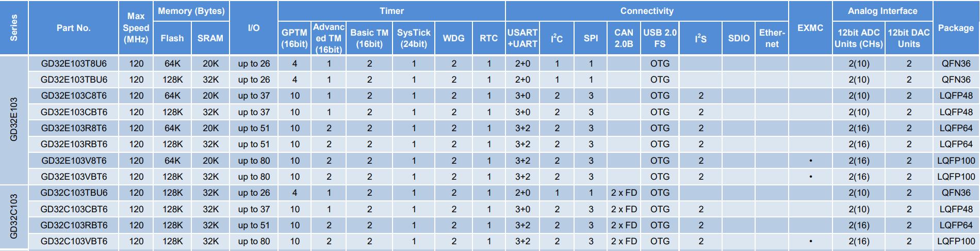Click the Connectivity group header
Image resolution: width=980 pixels, height=251 pixels.
point(647,11)
